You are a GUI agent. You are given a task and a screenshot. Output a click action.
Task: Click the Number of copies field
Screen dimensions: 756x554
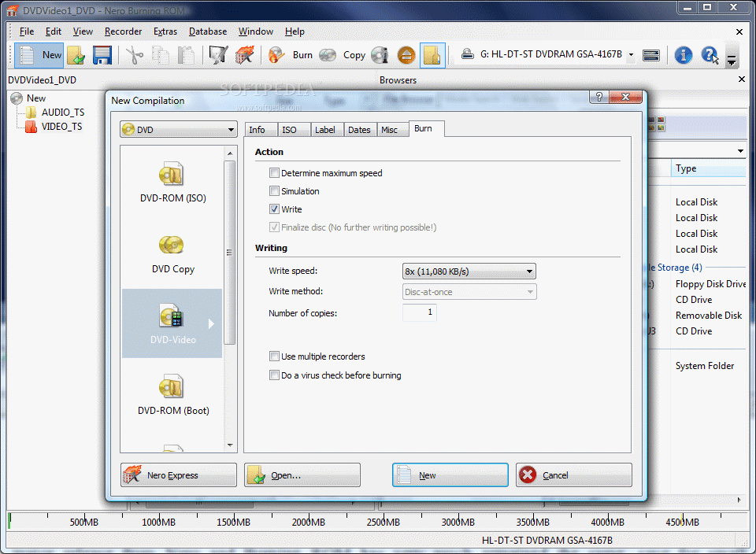pyautogui.click(x=420, y=312)
